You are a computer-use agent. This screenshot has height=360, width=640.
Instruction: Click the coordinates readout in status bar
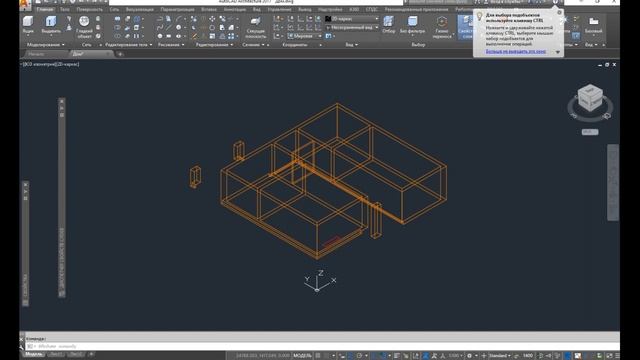point(262,356)
